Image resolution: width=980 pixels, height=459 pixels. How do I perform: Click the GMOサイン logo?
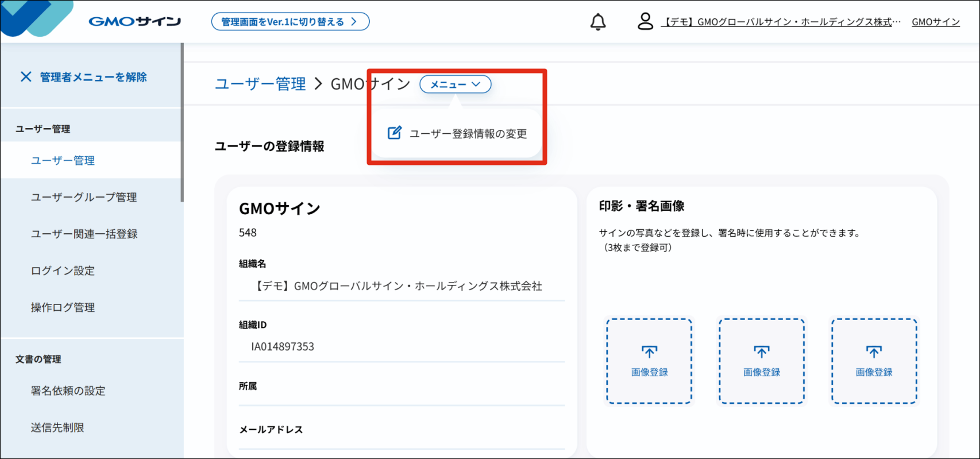click(x=134, y=22)
